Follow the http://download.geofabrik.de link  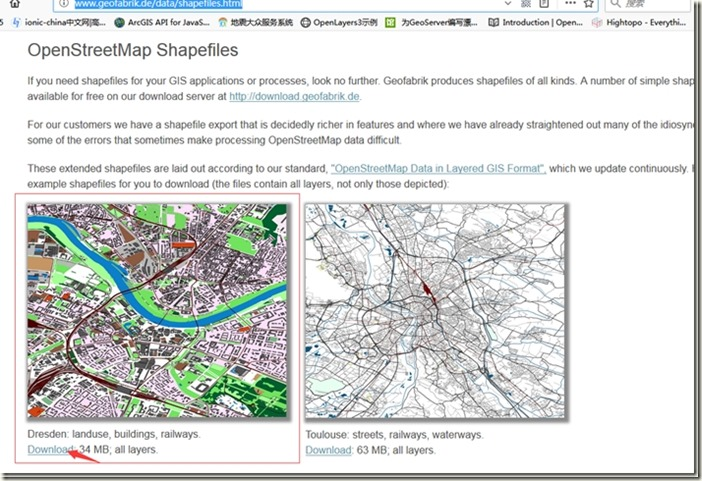click(x=294, y=96)
